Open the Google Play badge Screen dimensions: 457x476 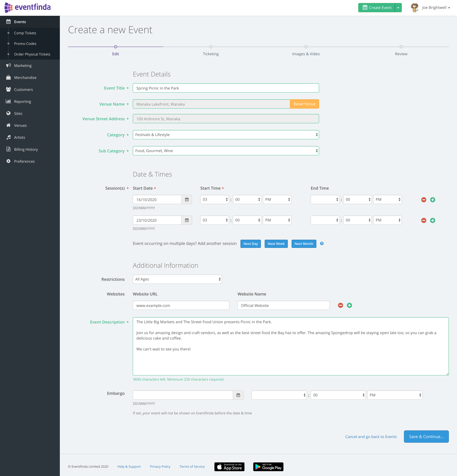268,467
